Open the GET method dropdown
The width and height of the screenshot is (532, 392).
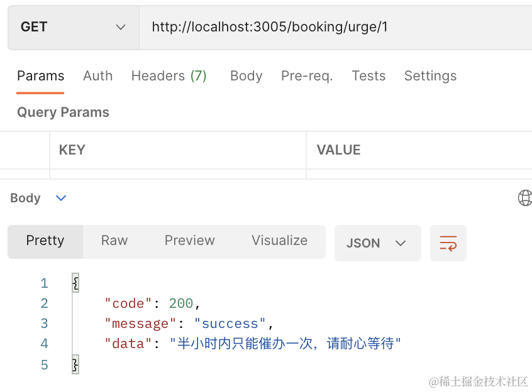(72, 27)
